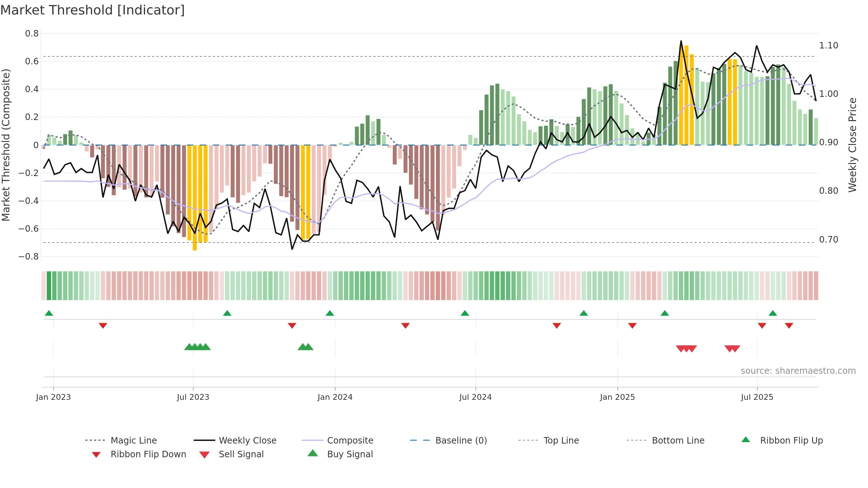The image size is (868, 488).
Task: Click the 1.10 price axis label
Action: click(829, 46)
